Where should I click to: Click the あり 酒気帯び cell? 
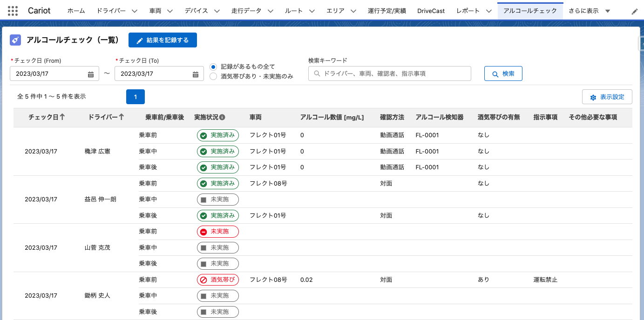pos(484,280)
